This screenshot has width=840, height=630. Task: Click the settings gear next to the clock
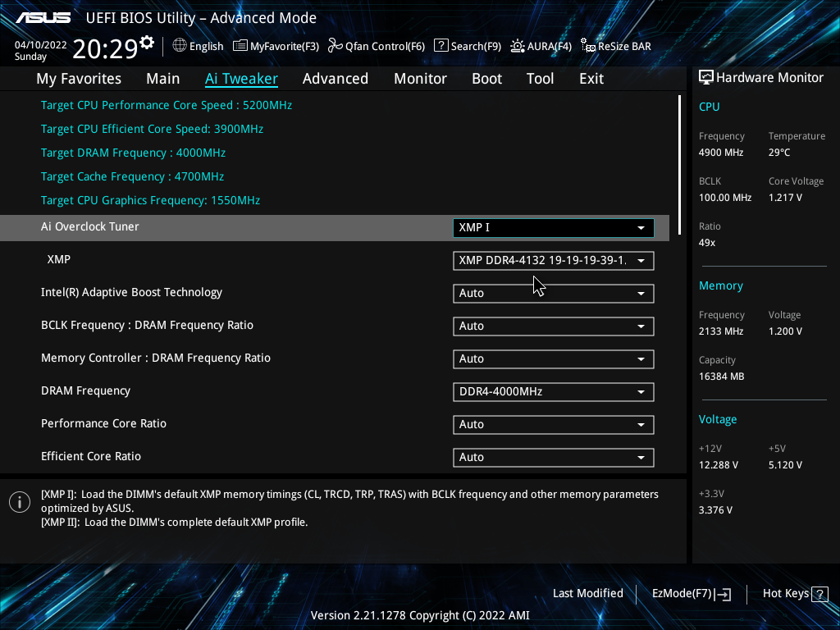pos(147,43)
